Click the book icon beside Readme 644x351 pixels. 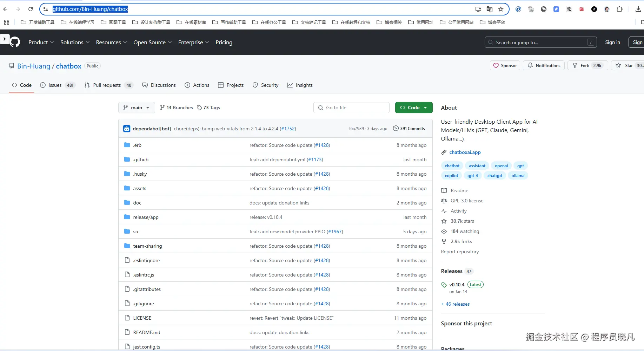coord(444,190)
